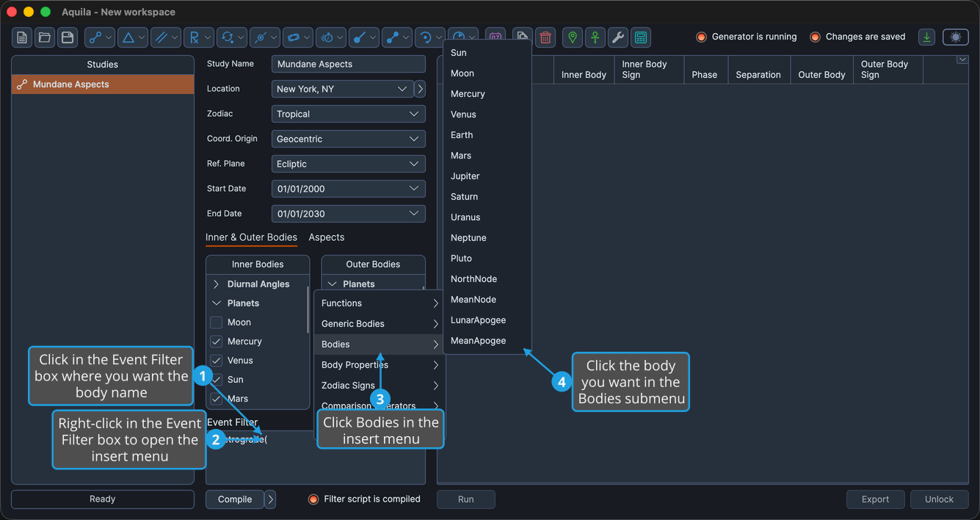980x520 pixels.
Task: Switch to the Aspects tab
Action: (x=327, y=237)
